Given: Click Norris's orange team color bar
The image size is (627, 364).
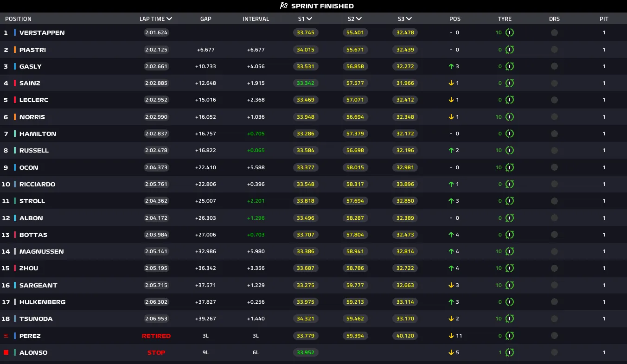Looking at the screenshot, I should tap(15, 117).
